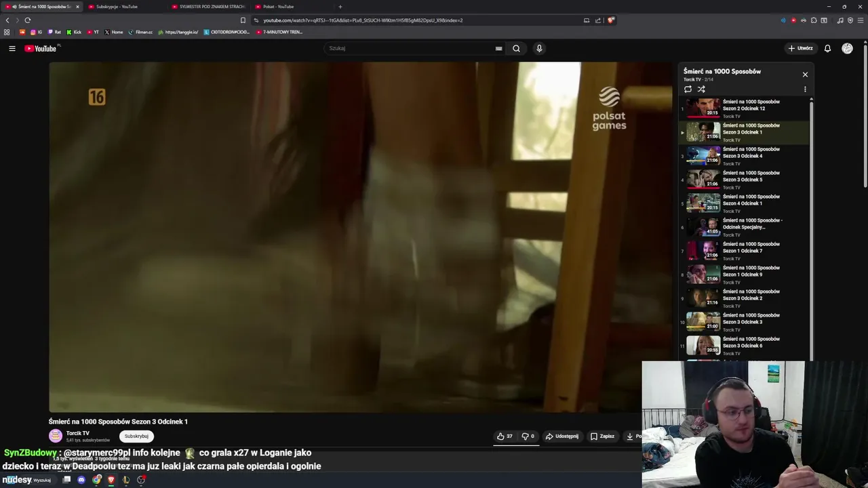This screenshot has width=868, height=488.
Task: Open the https://tanggle.io/ bookmark
Action: pos(178,32)
